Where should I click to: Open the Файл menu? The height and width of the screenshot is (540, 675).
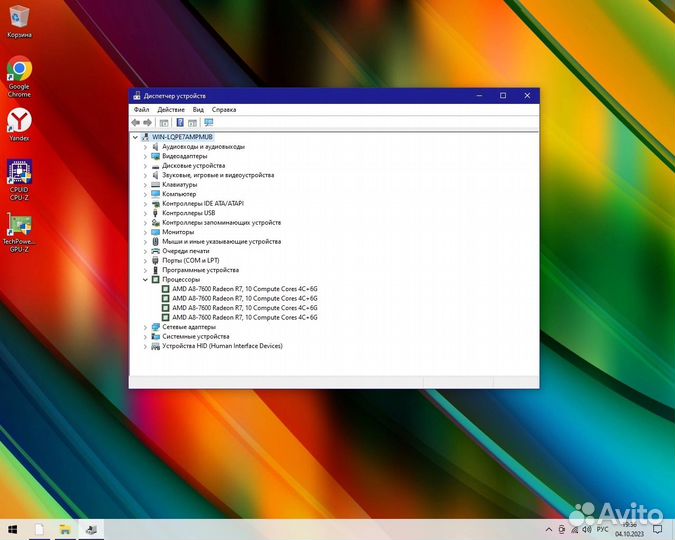pyautogui.click(x=141, y=109)
